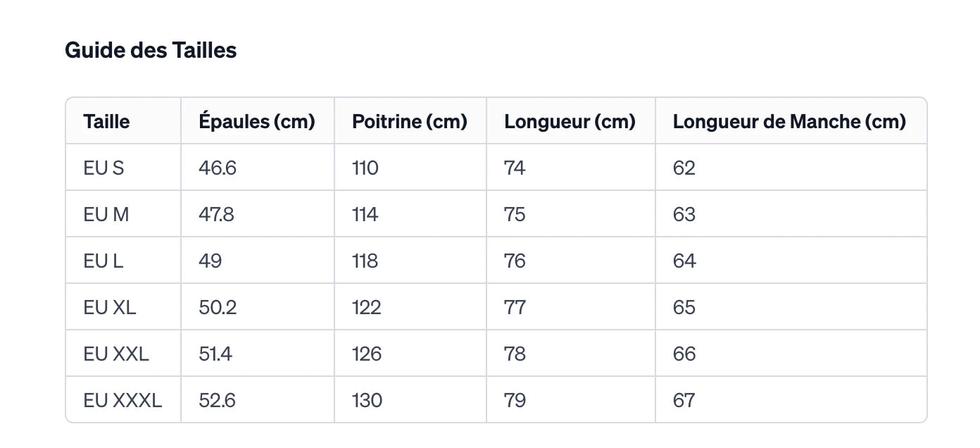Click the Épaules (cm) column header

pos(257,121)
